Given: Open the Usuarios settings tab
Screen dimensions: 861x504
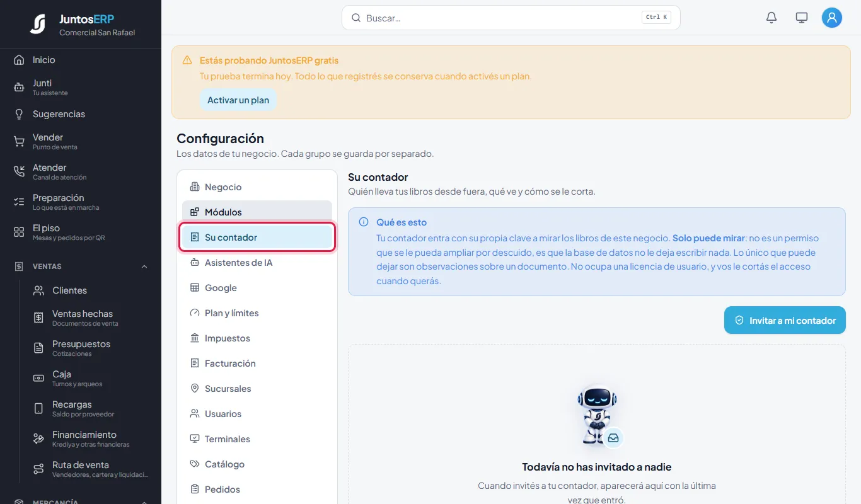Looking at the screenshot, I should tap(257, 414).
